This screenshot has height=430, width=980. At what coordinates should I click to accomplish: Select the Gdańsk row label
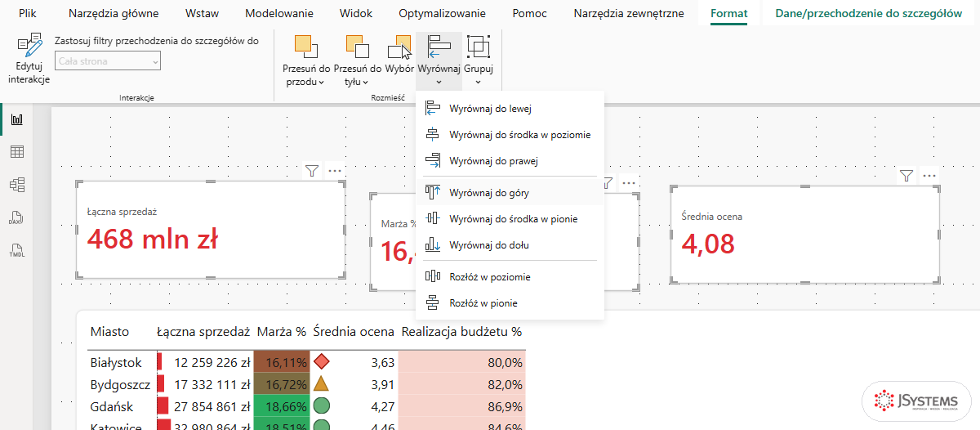point(111,406)
